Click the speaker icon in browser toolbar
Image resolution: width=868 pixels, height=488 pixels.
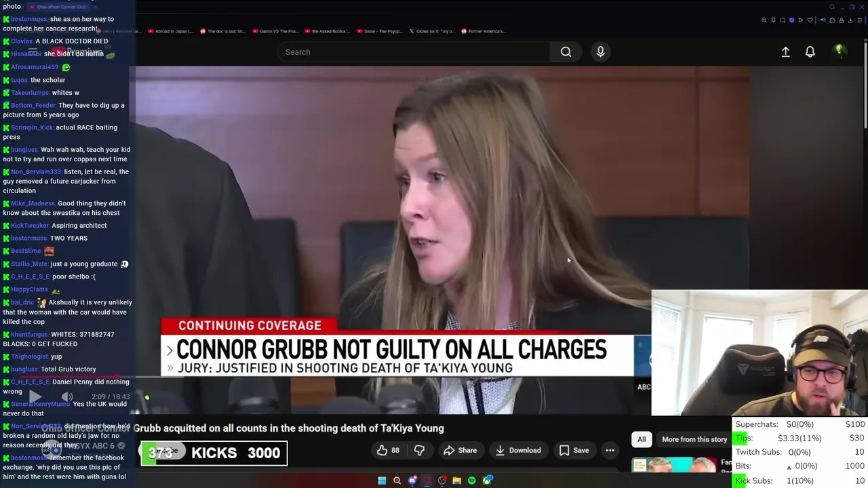pos(823,20)
